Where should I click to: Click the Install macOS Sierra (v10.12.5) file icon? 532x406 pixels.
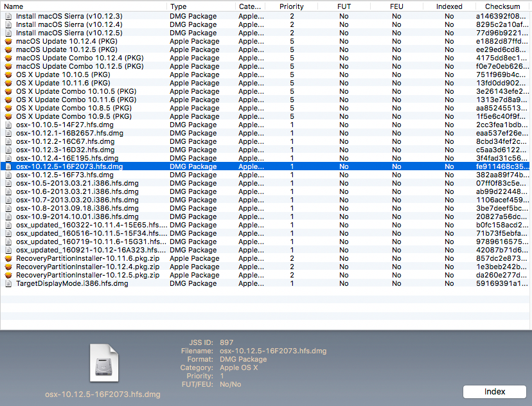click(x=8, y=33)
